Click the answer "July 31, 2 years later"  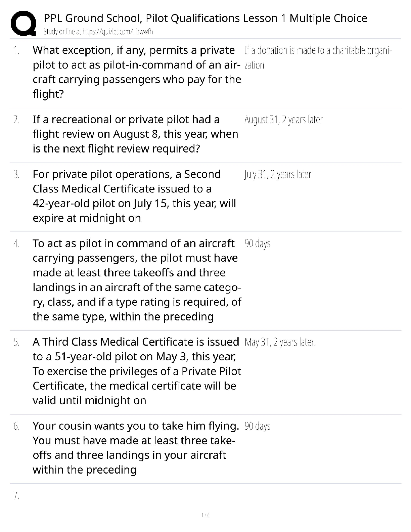278,174
